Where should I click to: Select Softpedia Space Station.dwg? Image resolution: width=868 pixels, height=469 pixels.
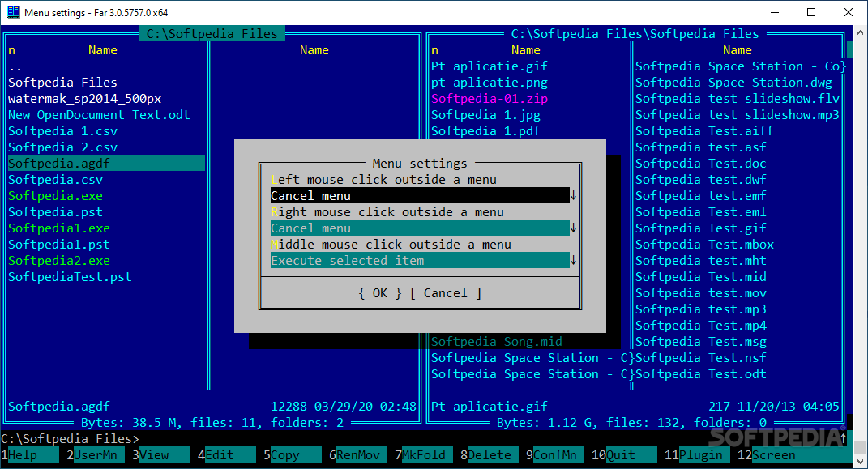click(733, 83)
